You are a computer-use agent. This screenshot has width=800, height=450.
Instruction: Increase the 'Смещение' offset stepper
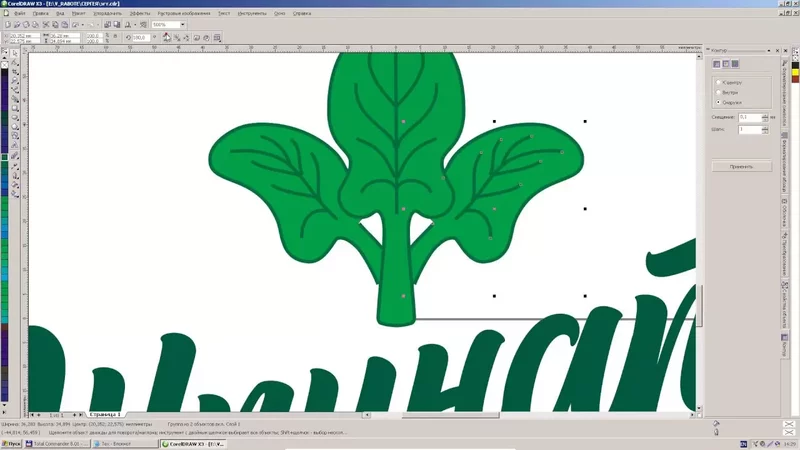763,115
